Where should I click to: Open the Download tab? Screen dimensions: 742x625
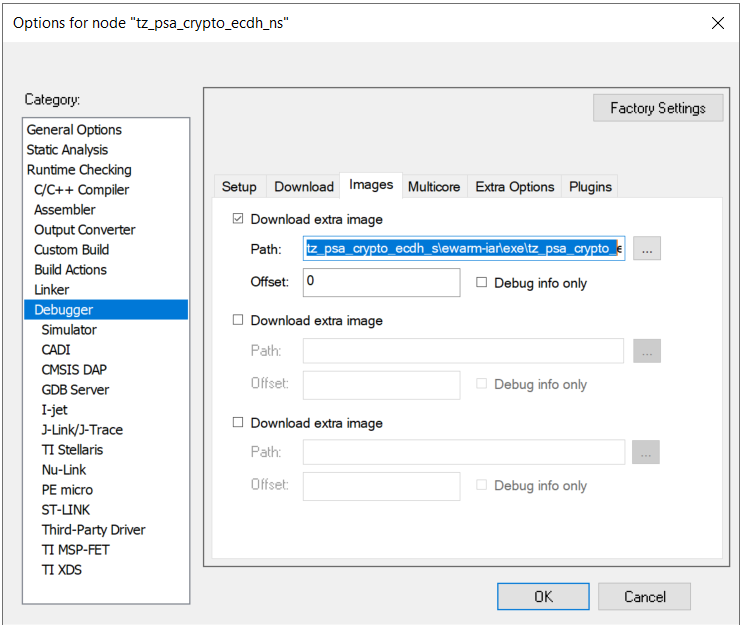[x=303, y=187]
